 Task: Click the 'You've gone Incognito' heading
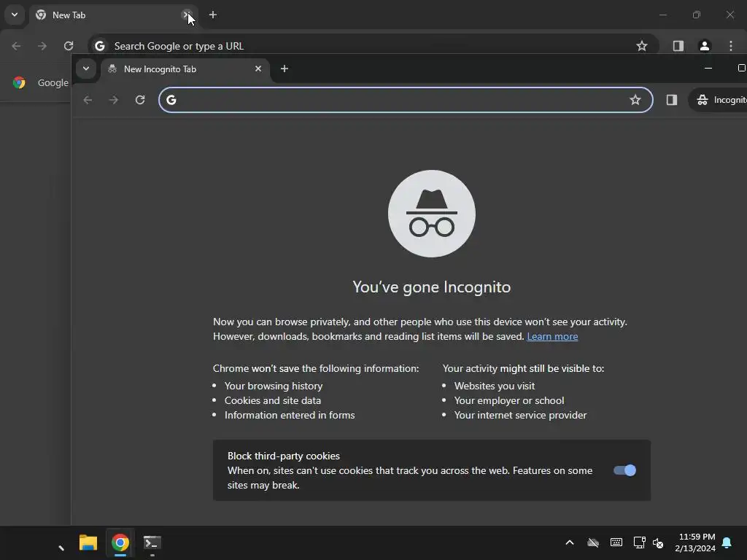coord(432,287)
